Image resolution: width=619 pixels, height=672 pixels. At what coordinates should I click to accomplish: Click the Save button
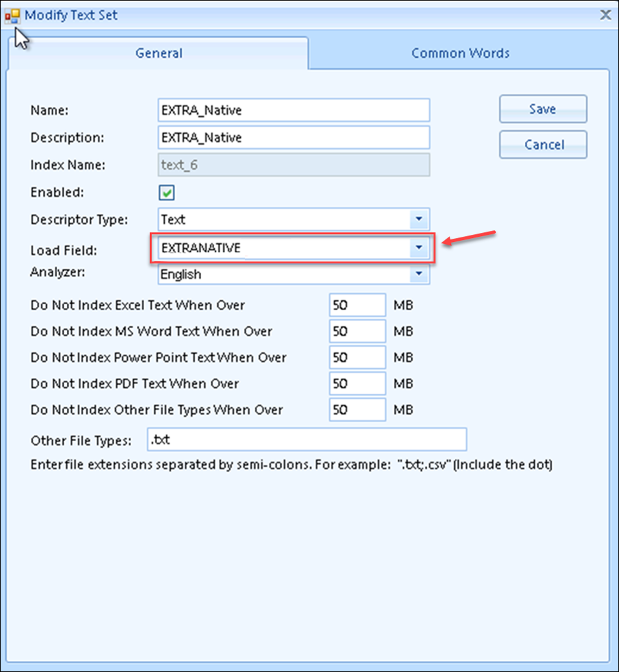pos(542,109)
